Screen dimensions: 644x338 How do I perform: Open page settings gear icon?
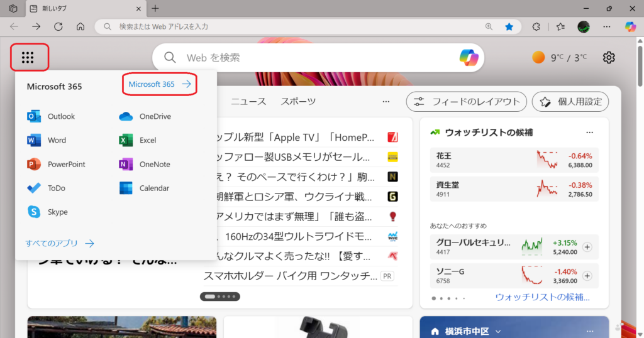[609, 57]
